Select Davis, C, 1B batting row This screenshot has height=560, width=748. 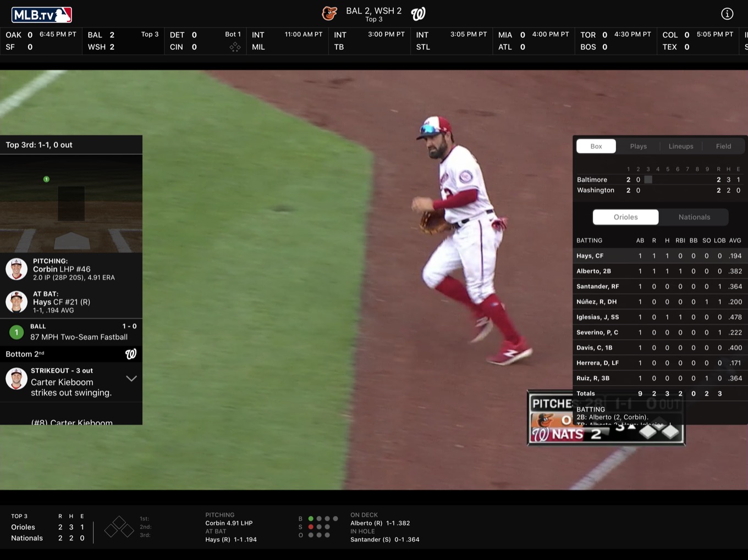(660, 348)
